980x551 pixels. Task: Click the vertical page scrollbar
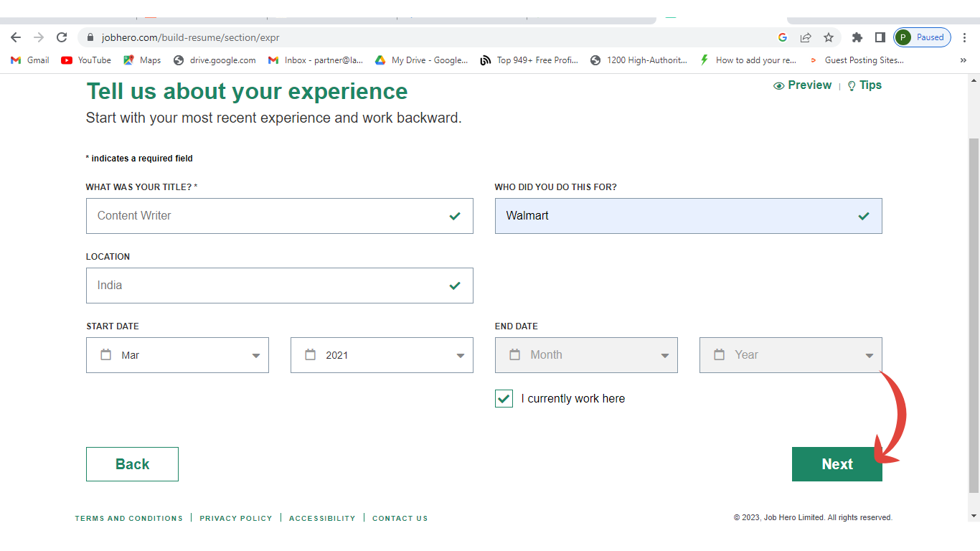point(974,316)
